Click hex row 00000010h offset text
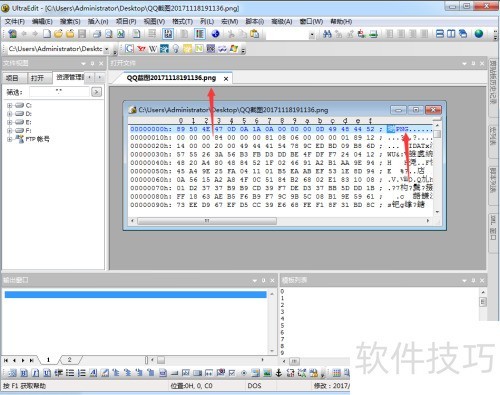This screenshot has width=500, height=395. 151,137
